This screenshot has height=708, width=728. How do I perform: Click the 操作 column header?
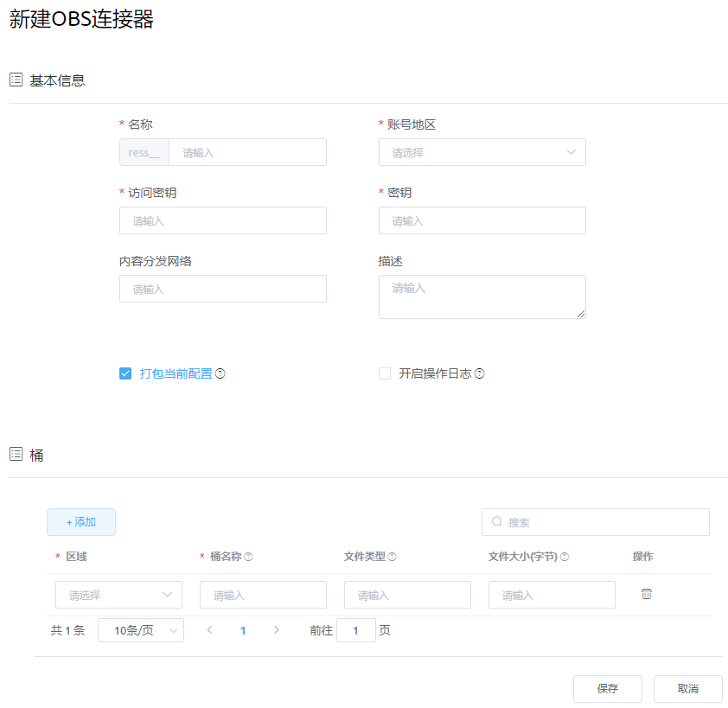click(x=643, y=556)
